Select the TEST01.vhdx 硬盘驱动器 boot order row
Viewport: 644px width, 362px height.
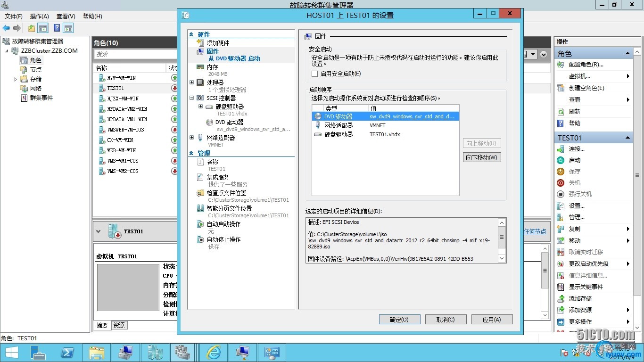(x=386, y=134)
